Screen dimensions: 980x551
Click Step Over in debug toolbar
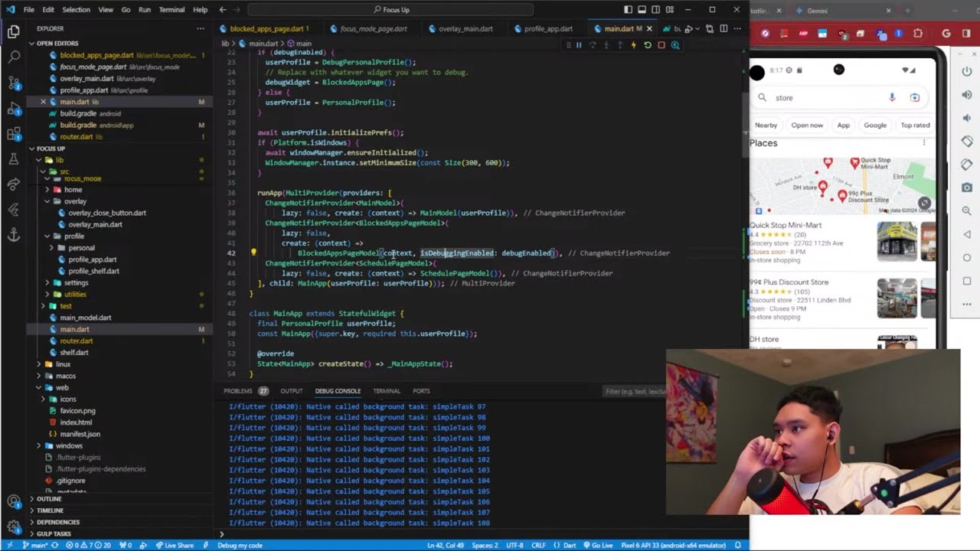pyautogui.click(x=592, y=45)
